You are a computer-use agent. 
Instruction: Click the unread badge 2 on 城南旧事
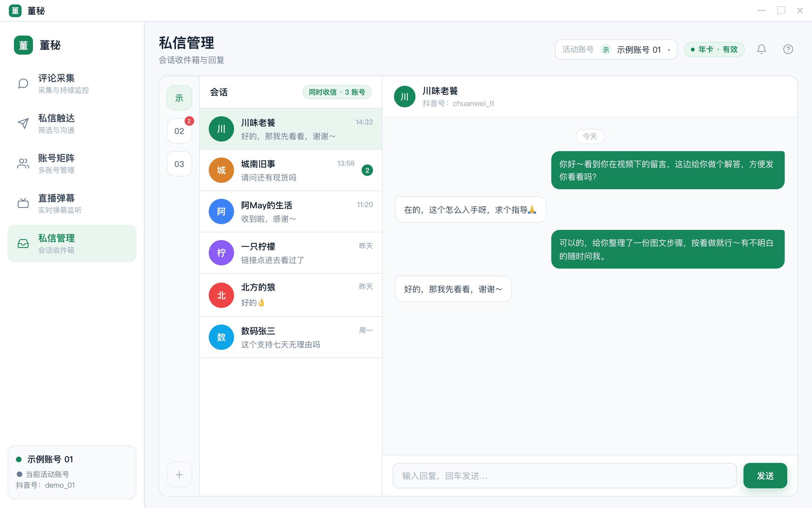[367, 170]
